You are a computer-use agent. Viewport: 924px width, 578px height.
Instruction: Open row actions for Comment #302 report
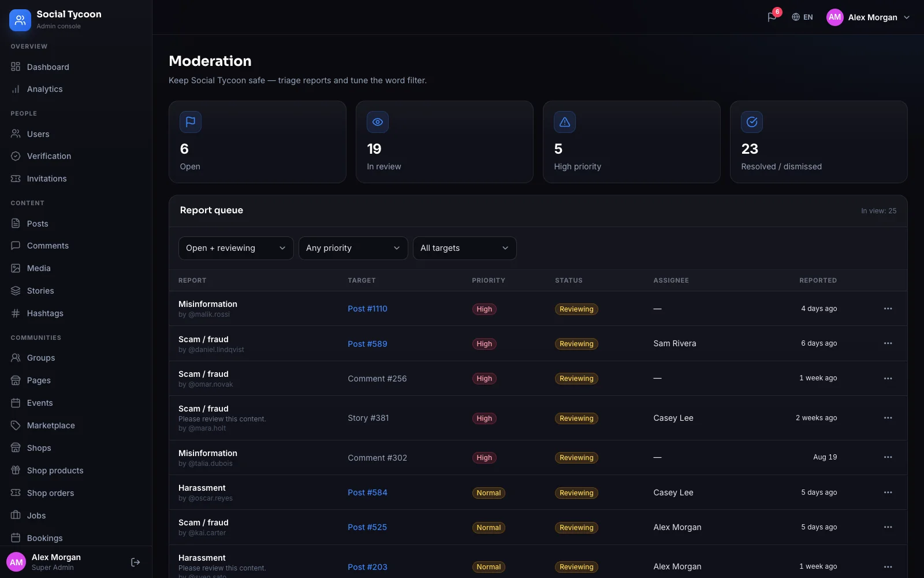[888, 457]
